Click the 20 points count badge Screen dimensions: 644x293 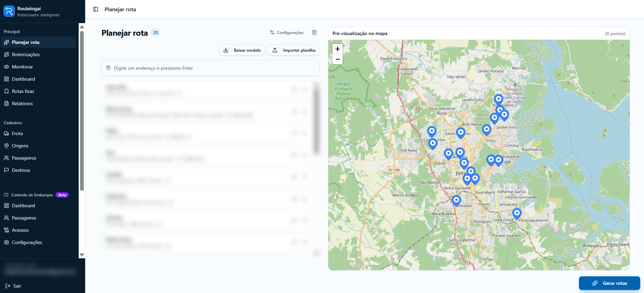pyautogui.click(x=156, y=33)
